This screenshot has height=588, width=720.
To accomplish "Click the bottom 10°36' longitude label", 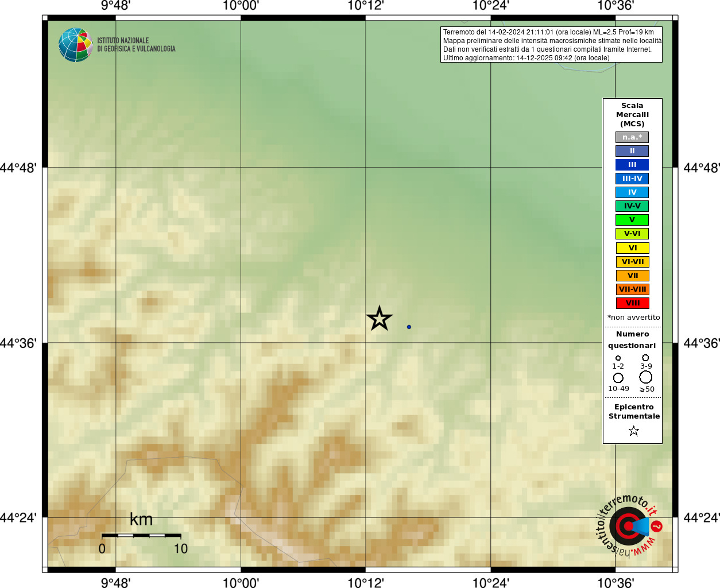I will [x=616, y=582].
